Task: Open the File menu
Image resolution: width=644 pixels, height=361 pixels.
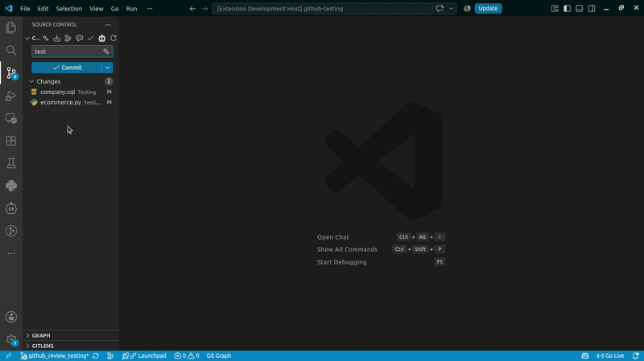Action: [25, 9]
